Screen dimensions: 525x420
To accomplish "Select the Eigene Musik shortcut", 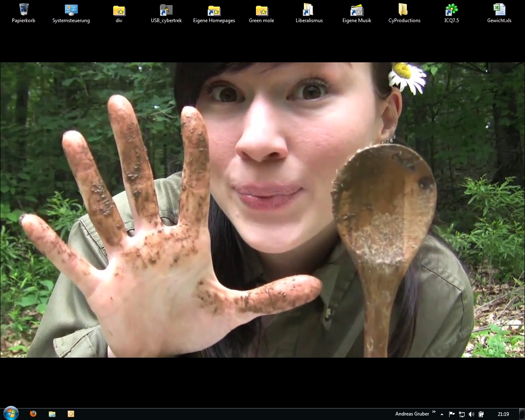I will point(357,10).
